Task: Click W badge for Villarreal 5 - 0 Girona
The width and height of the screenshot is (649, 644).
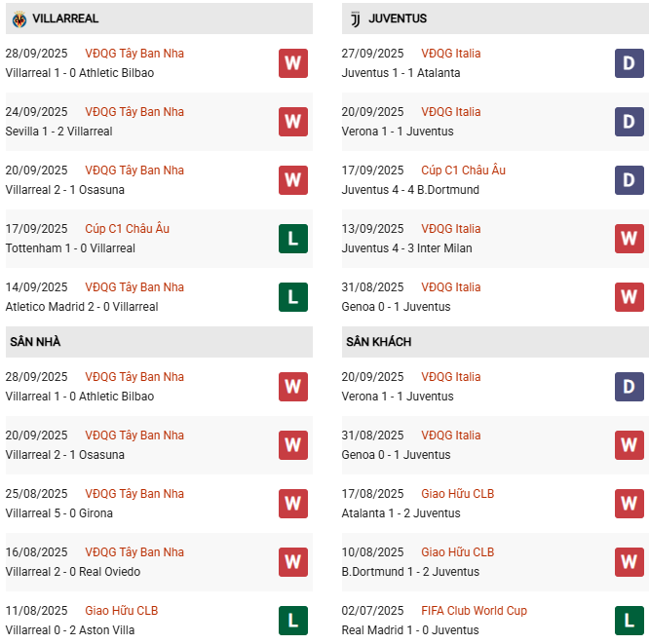Action: point(293,504)
